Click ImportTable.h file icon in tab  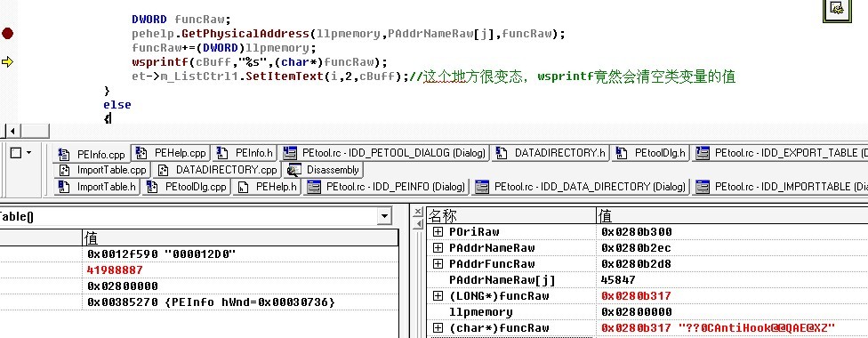coord(65,187)
